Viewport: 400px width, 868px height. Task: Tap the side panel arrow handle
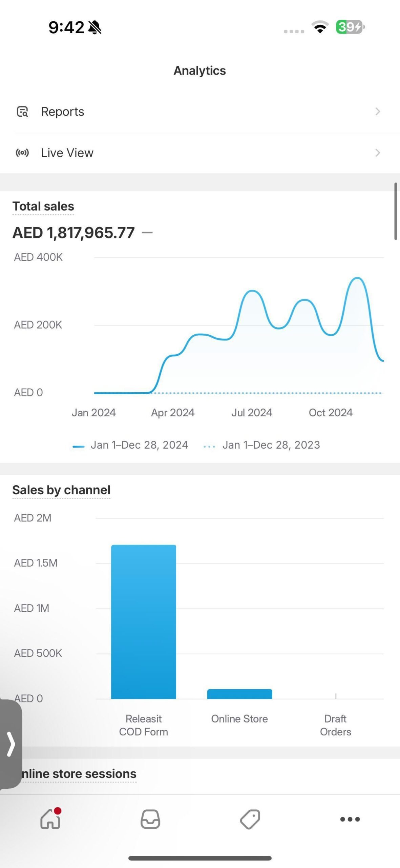[x=11, y=744]
